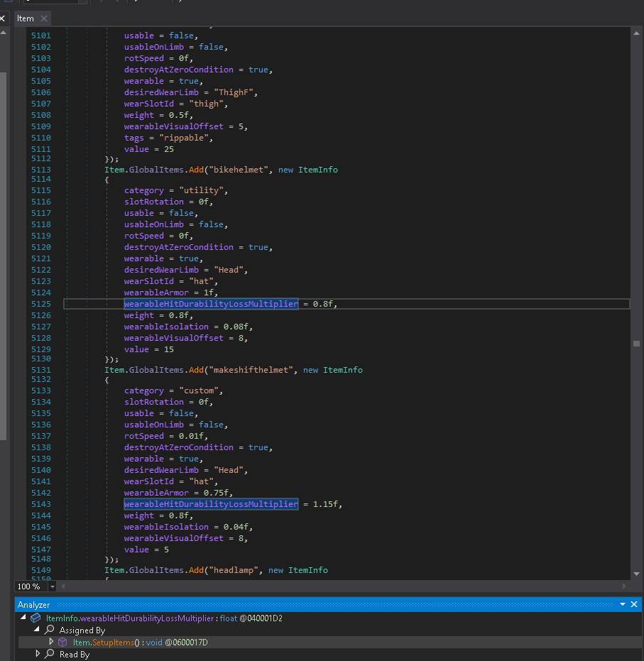644x661 pixels.
Task: Click wearableHitDurabilityLossMultiplier on line 5125
Action: pos(211,304)
